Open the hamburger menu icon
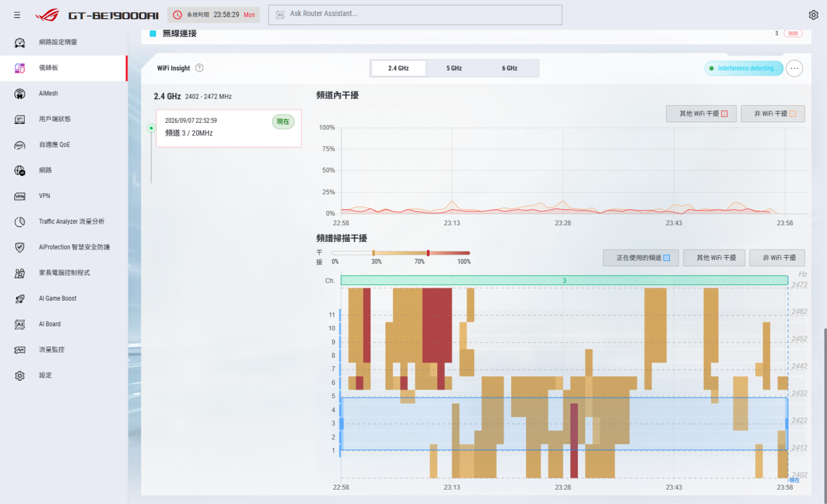 [17, 15]
